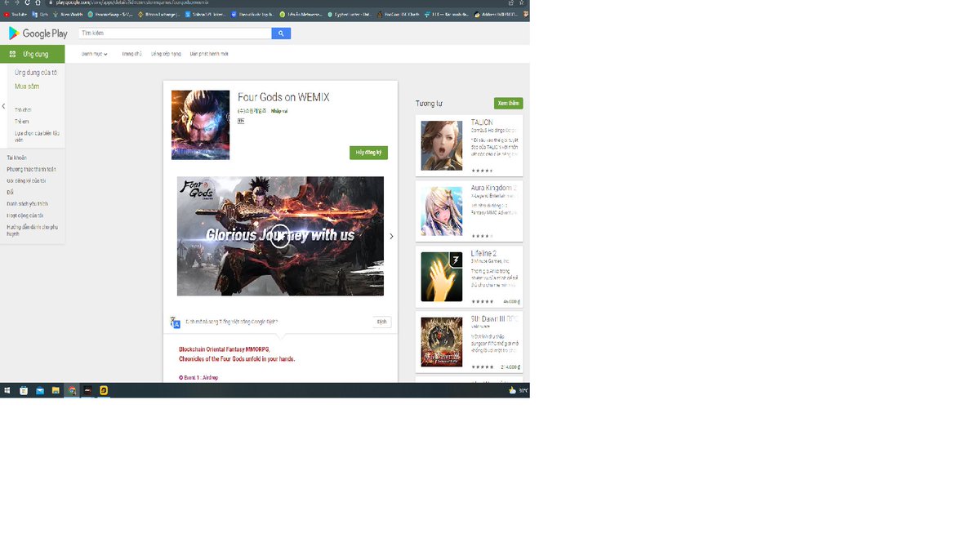Image resolution: width=980 pixels, height=551 pixels.
Task: Open the Microsoft Store taskbar icon
Action: coord(24,391)
